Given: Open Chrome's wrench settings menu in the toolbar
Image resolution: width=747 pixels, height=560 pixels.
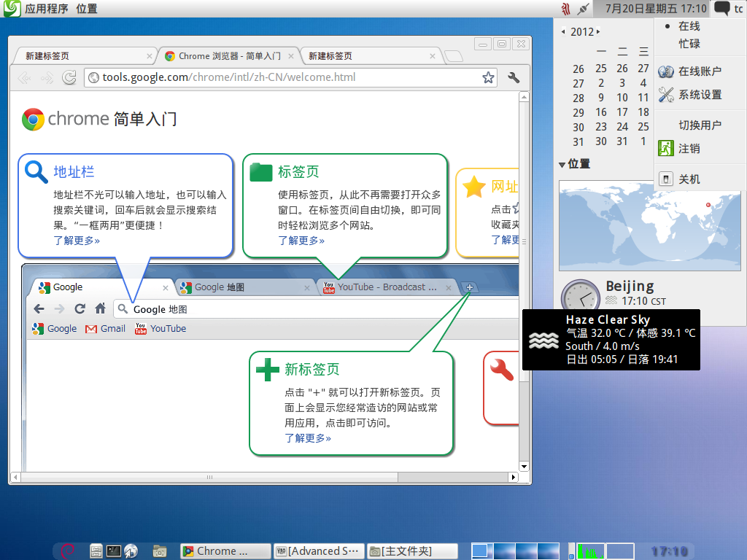Looking at the screenshot, I should click(514, 77).
